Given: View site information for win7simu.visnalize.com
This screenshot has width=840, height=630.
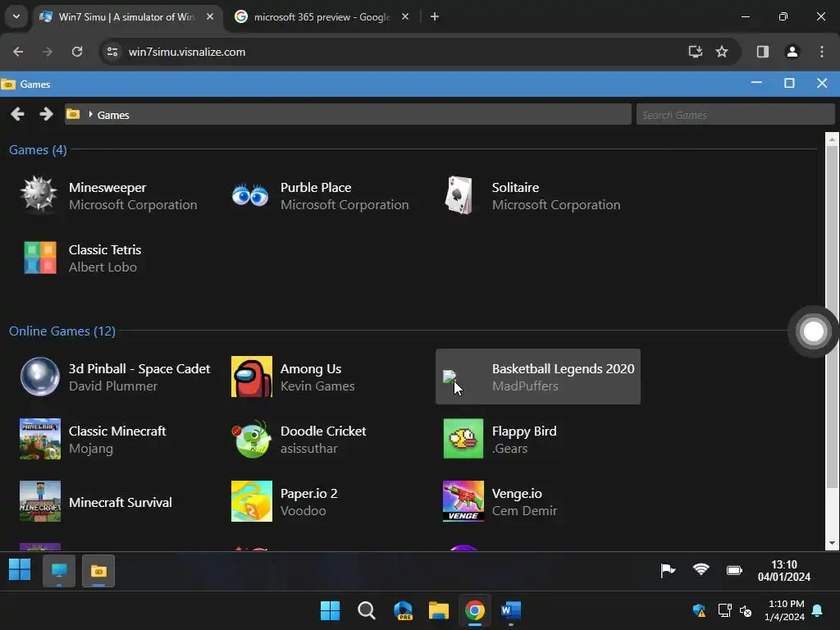Looking at the screenshot, I should point(112,52).
